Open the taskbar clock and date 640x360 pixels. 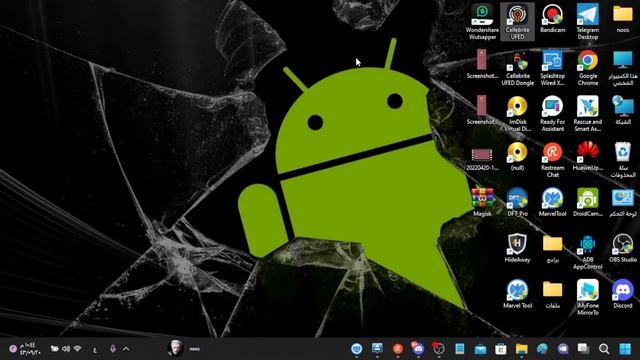coord(29,349)
